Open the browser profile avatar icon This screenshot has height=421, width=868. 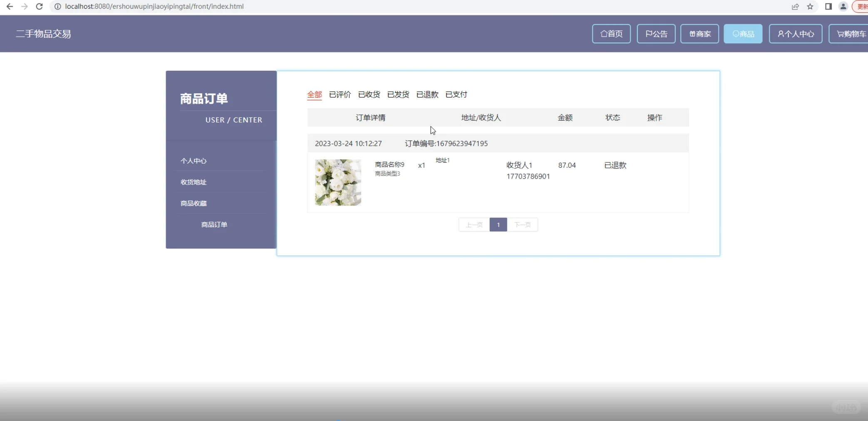coord(843,7)
